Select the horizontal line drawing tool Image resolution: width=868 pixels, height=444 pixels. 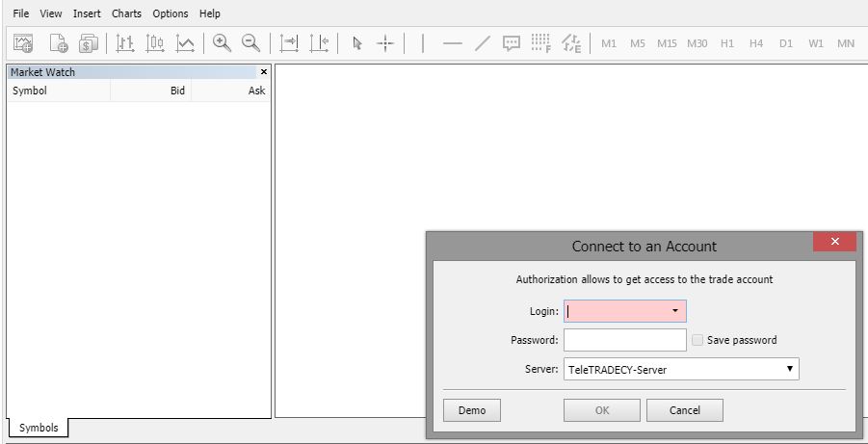[452, 43]
